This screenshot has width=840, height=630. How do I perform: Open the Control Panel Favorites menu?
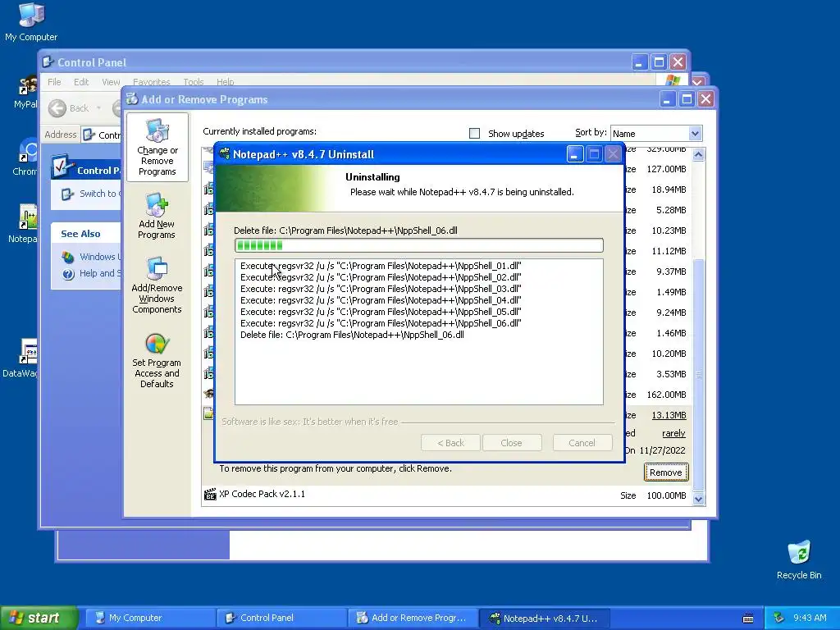(x=151, y=82)
